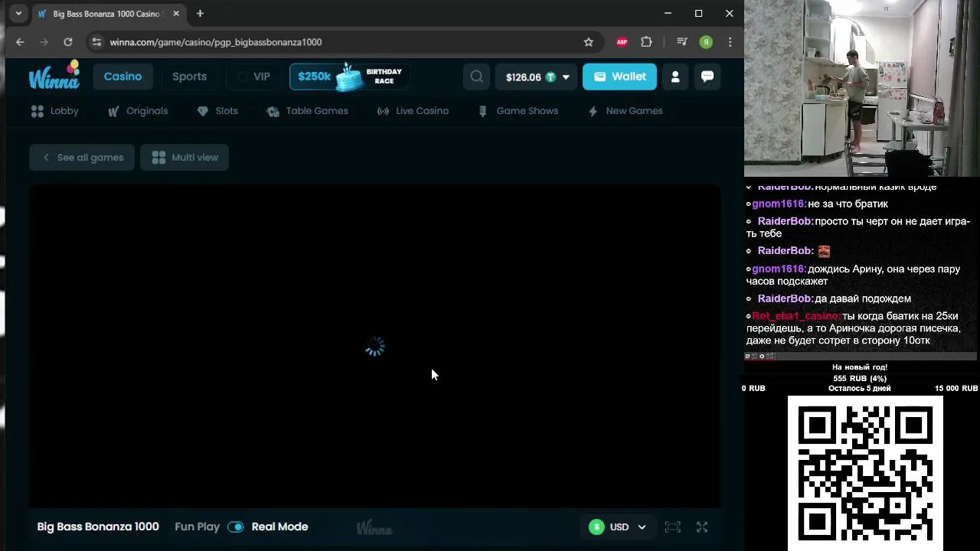This screenshot has width=980, height=551.
Task: Open the site search icon
Action: [476, 77]
